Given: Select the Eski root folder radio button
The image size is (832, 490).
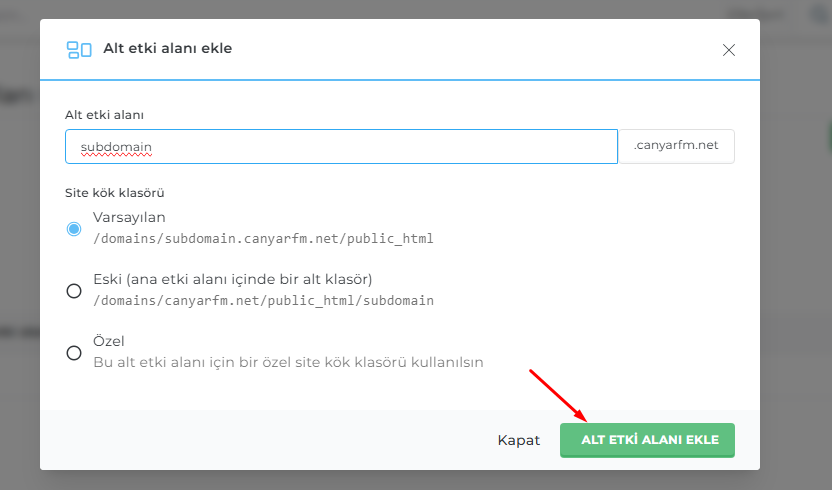Looking at the screenshot, I should click(x=74, y=290).
